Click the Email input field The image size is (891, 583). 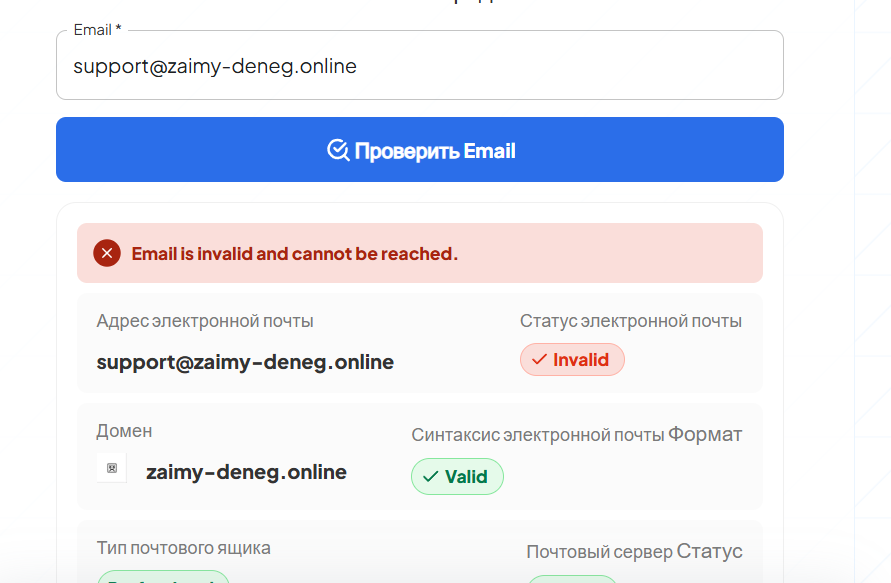tap(419, 65)
